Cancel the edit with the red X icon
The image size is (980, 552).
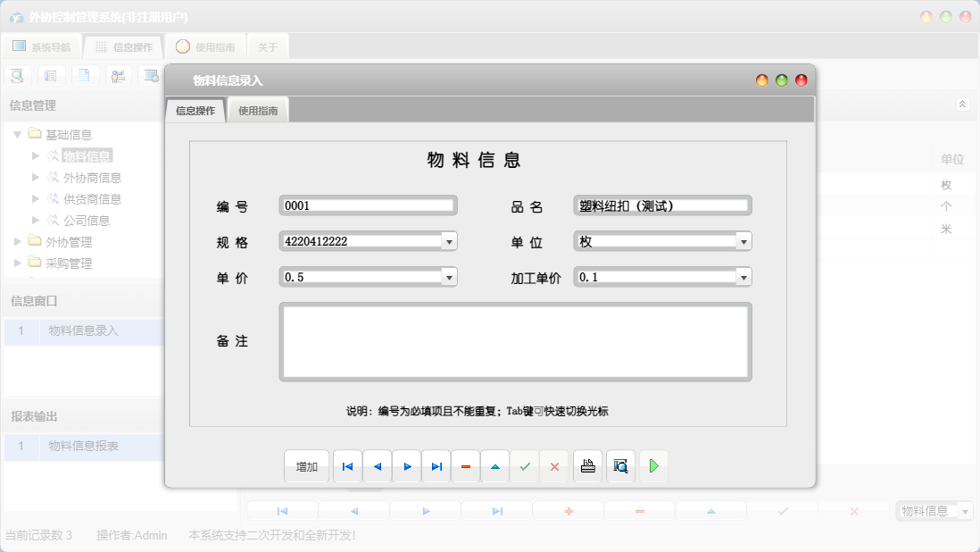554,465
